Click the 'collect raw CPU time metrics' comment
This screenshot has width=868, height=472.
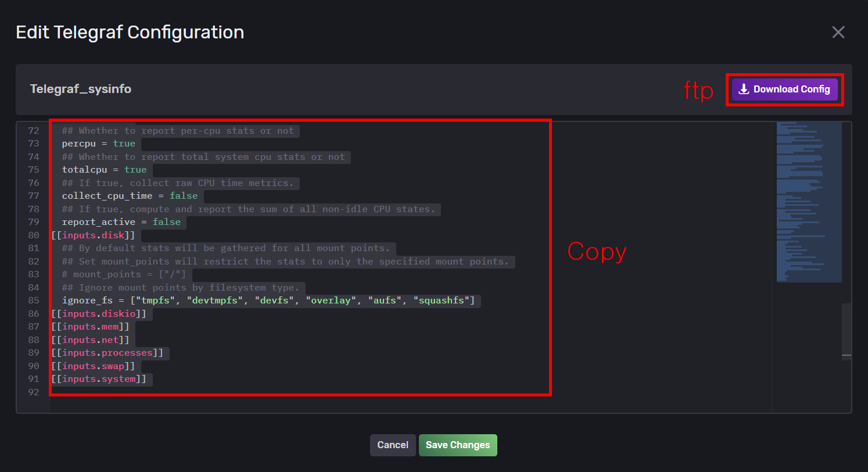click(178, 183)
